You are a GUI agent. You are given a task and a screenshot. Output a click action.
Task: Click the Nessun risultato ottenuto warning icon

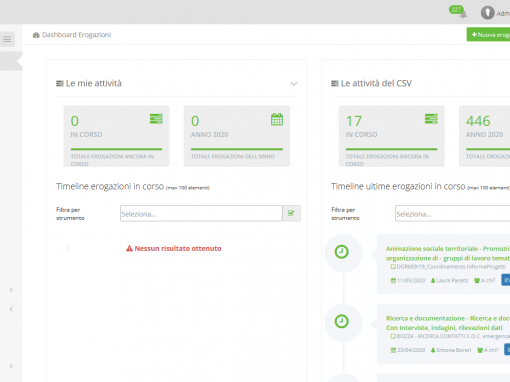click(129, 248)
